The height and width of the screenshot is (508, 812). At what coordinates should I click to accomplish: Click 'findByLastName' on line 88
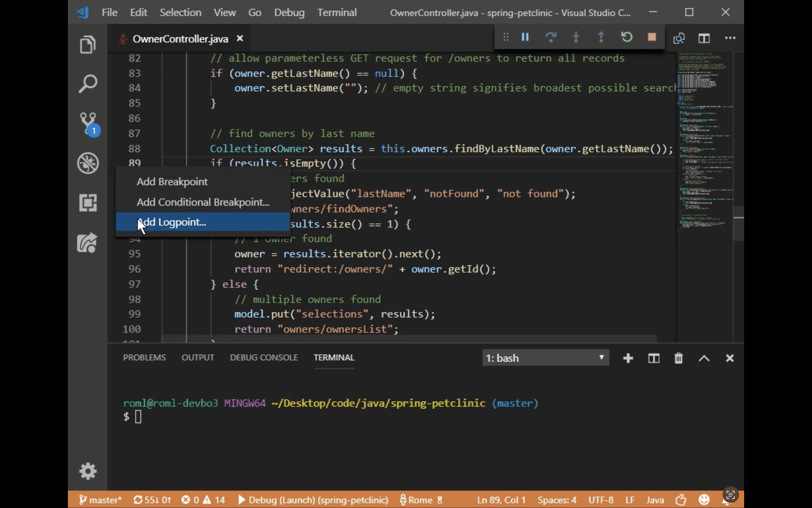coord(496,149)
